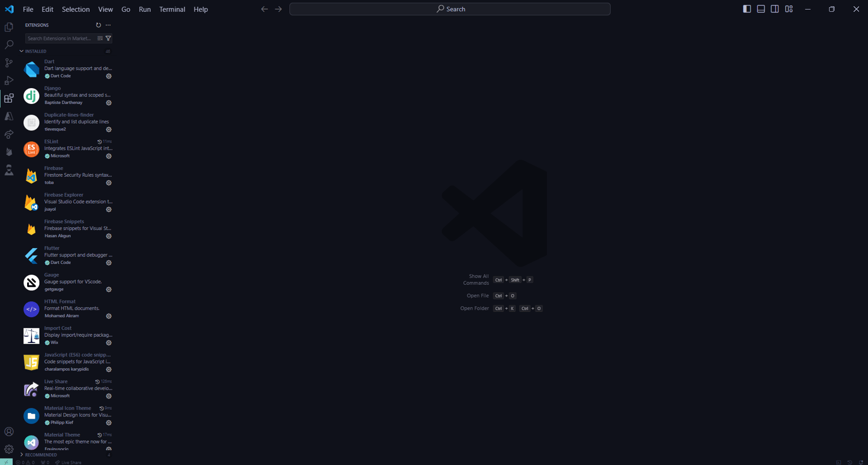Open the Selection menu
The image size is (868, 465).
pyautogui.click(x=76, y=9)
